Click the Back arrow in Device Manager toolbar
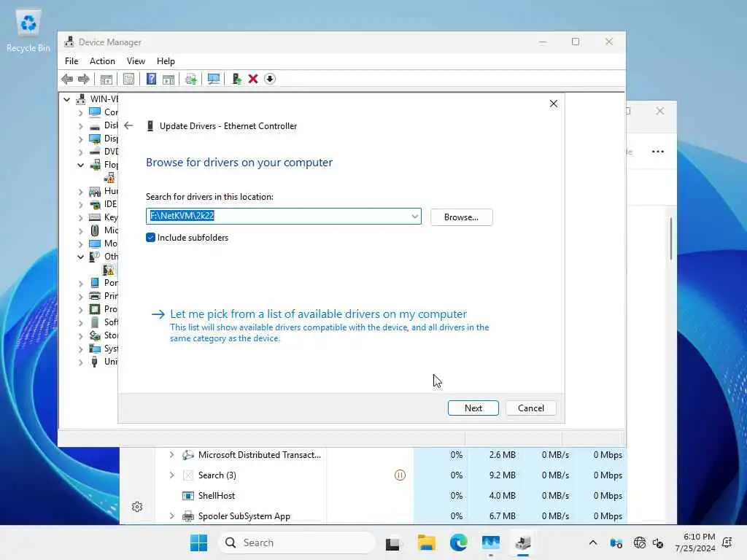The height and width of the screenshot is (560, 747). [x=67, y=79]
